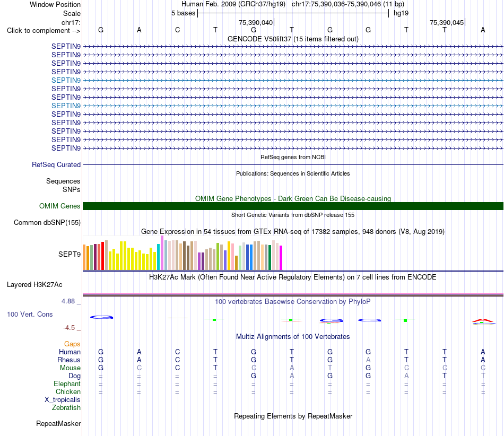Click the 'RefSeq genes from NCBI' title
Screen dimensions: 504x436
[x=293, y=157]
